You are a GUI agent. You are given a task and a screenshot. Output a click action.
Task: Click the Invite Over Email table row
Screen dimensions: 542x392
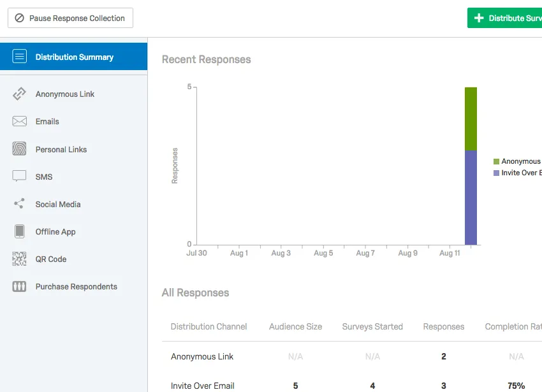click(x=202, y=386)
